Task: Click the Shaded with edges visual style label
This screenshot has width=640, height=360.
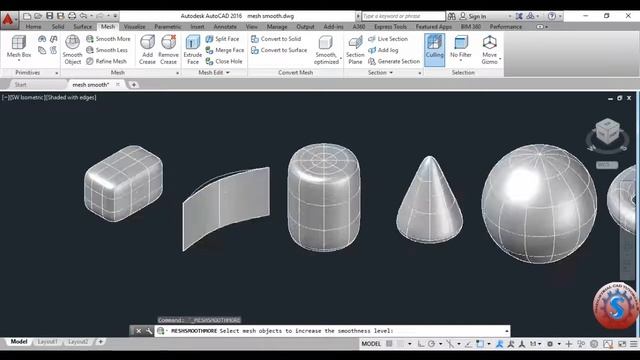Action: pyautogui.click(x=72, y=98)
